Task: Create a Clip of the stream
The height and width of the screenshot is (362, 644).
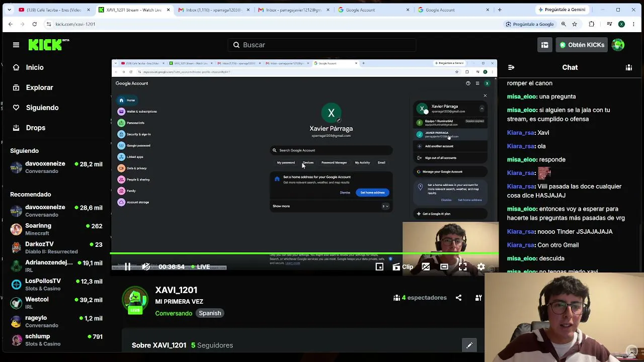Action: click(x=403, y=267)
